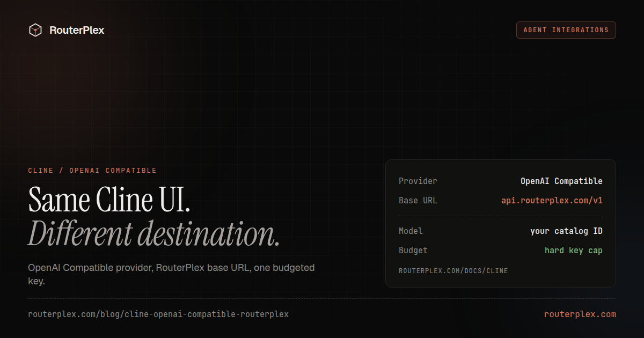Click the Base URL label

click(x=418, y=201)
